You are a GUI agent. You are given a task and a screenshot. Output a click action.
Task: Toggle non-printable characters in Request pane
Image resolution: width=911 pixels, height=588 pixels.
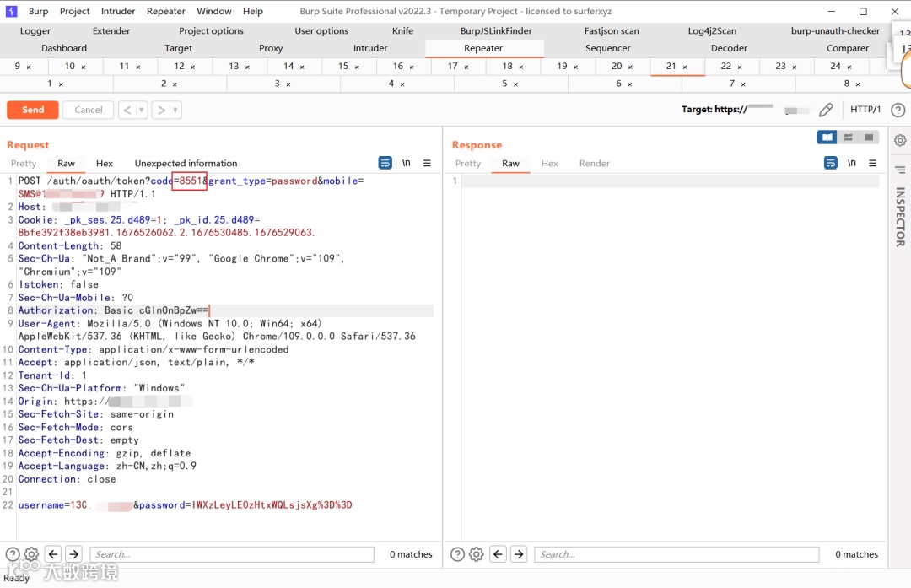tap(406, 163)
